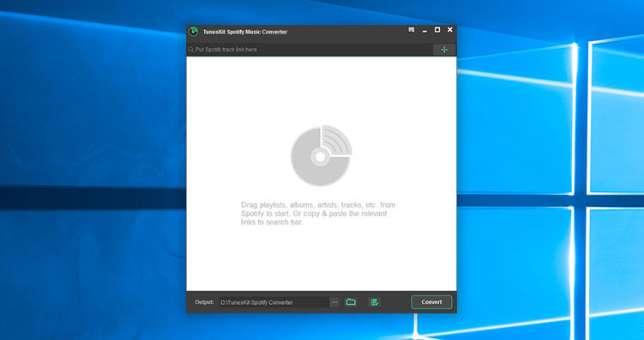
Task: Focus the Spotify track link field
Action: click(x=310, y=50)
